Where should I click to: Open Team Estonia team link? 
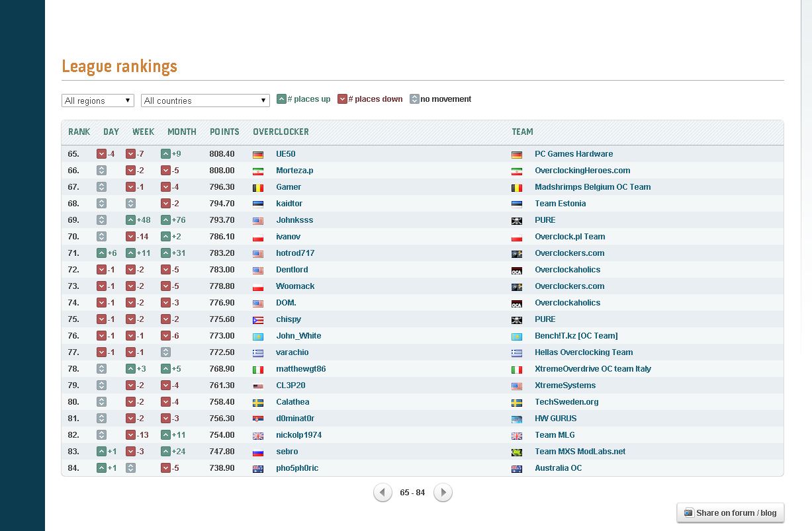(560, 203)
